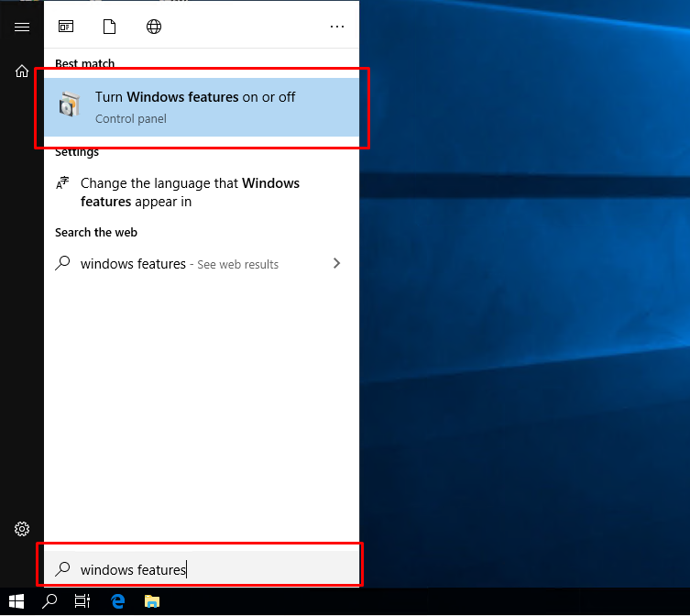The width and height of the screenshot is (690, 616).
Task: Go to Home in the search sidebar
Action: click(22, 71)
